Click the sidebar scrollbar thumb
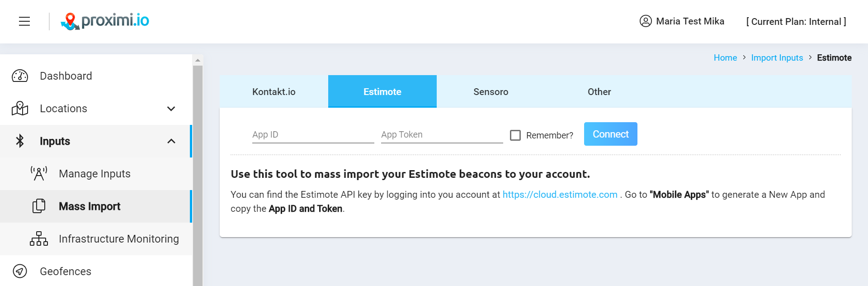The height and width of the screenshot is (286, 868). click(198, 176)
